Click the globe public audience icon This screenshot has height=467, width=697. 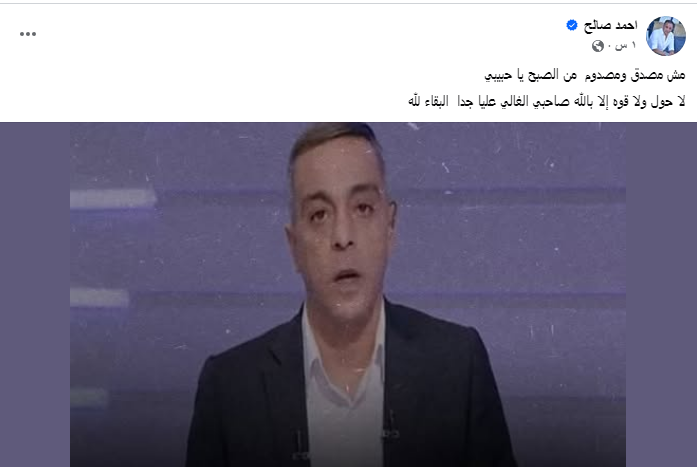[x=598, y=46]
